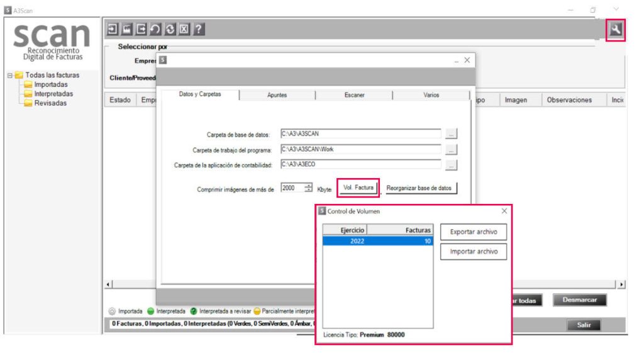Click the Licencia Tipo Premium 80000 text
This screenshot has width=644, height=355.
point(364,335)
